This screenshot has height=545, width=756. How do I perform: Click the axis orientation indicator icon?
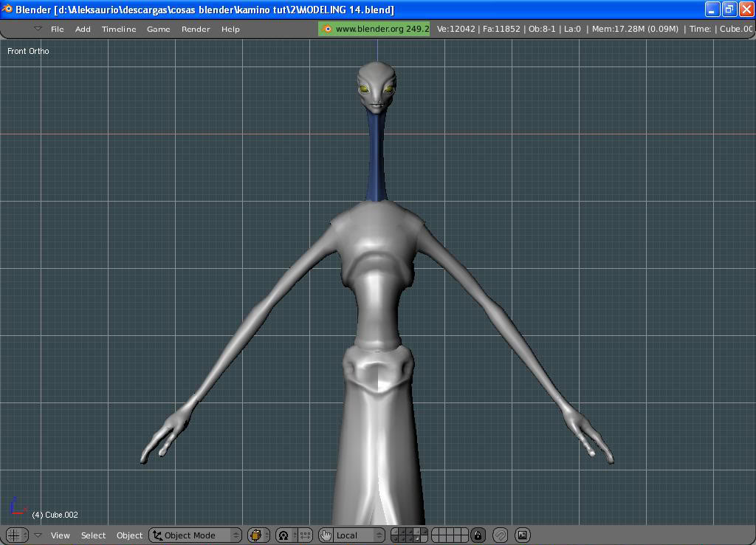pyautogui.click(x=18, y=507)
